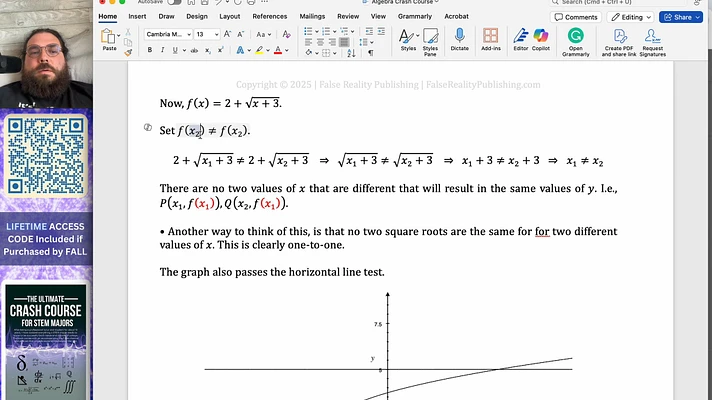
Task: Align text right
Action: (332, 42)
